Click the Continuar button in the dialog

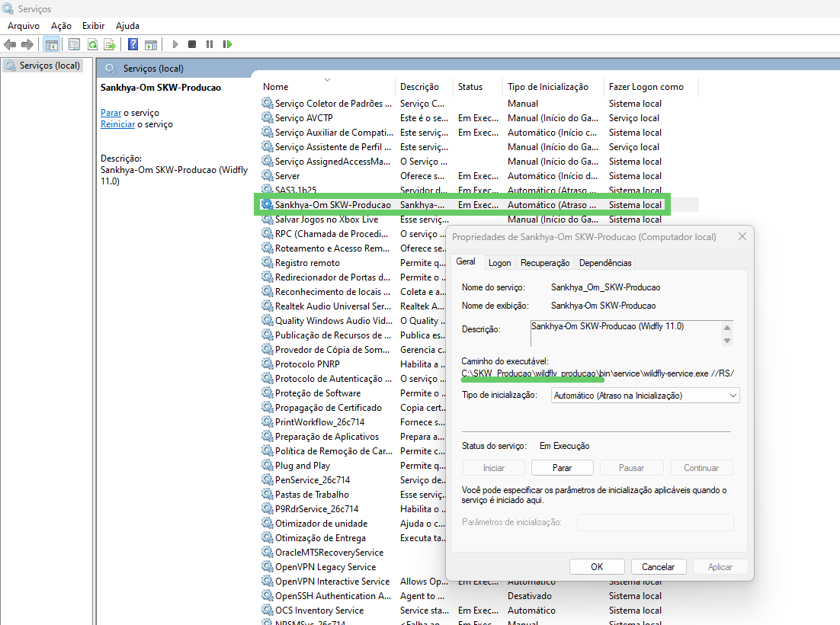[x=701, y=467]
